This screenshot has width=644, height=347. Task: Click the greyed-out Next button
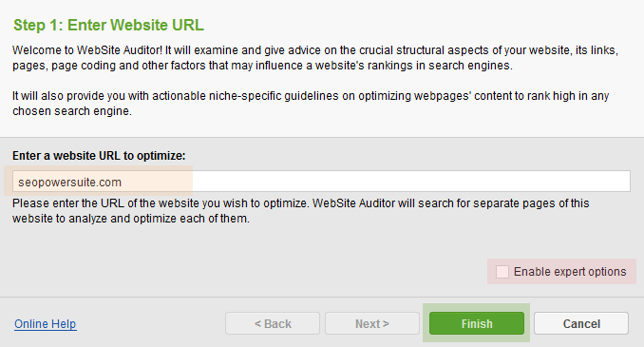(x=372, y=323)
